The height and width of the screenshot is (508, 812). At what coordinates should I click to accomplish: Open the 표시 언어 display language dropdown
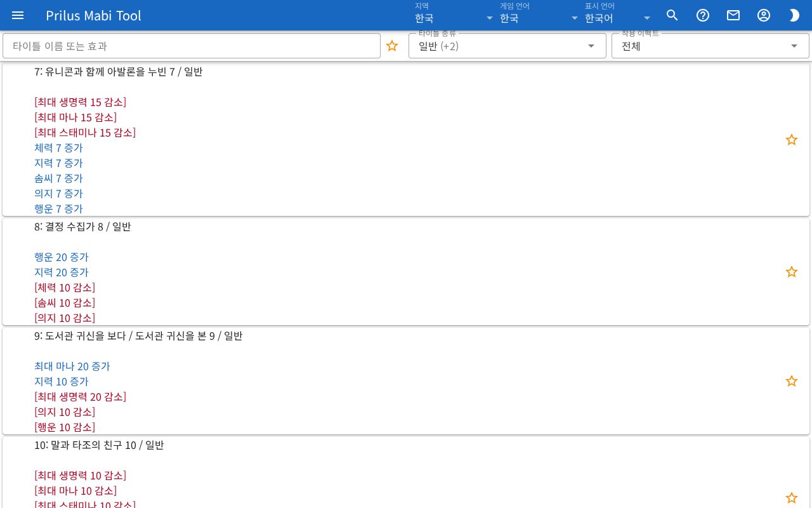[x=618, y=15]
